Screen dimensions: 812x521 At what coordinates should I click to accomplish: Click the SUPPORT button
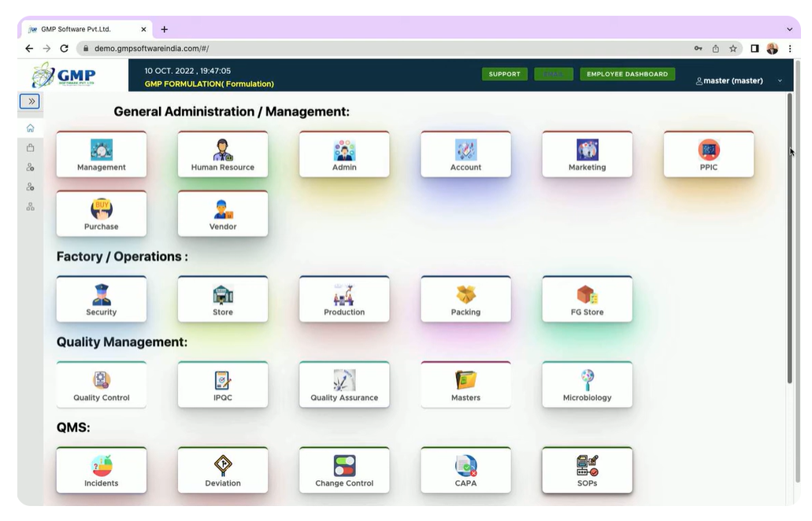[504, 73]
